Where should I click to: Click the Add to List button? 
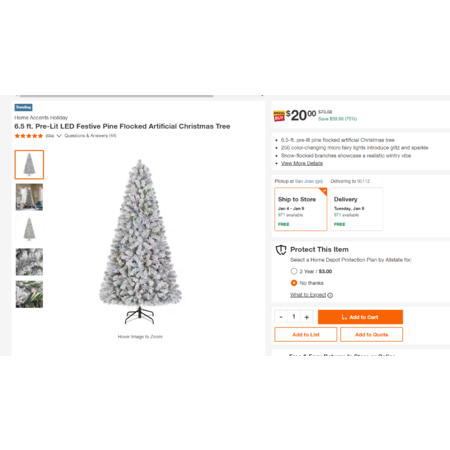tap(306, 335)
